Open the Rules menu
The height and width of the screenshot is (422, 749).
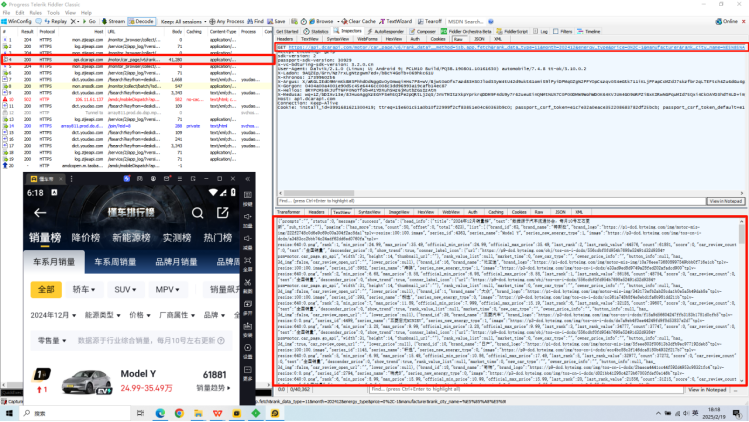click(x=36, y=13)
